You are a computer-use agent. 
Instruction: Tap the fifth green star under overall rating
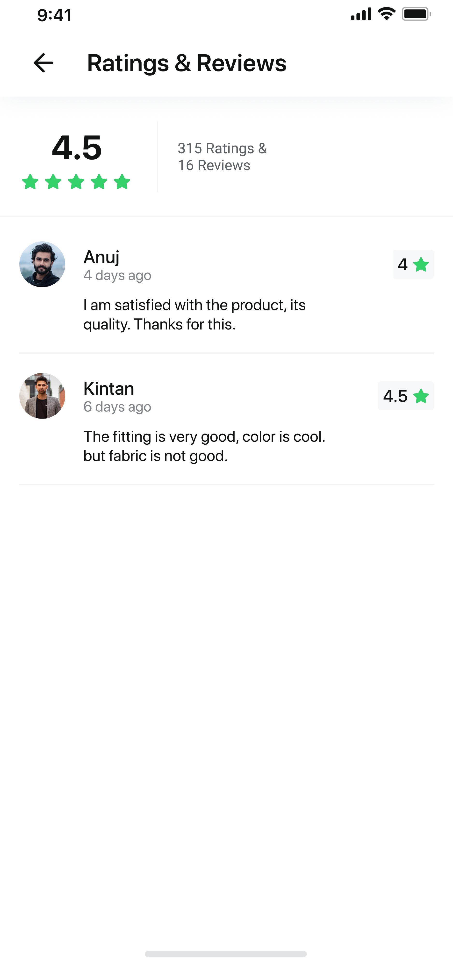pyautogui.click(x=122, y=182)
